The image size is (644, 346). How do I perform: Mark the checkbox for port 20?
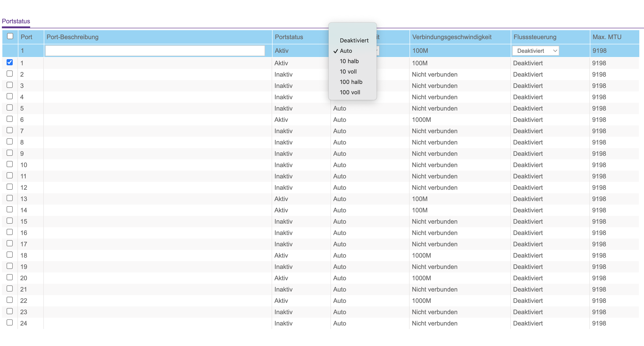tap(10, 277)
